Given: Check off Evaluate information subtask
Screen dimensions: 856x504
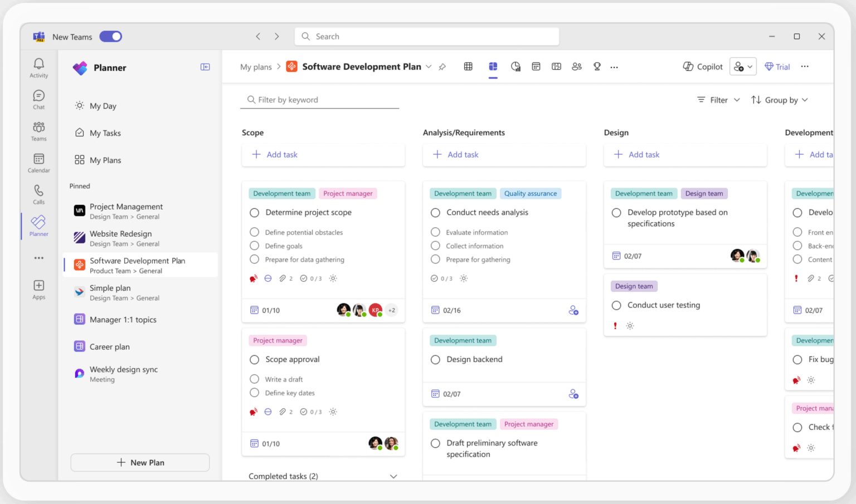Looking at the screenshot, I should coord(436,232).
